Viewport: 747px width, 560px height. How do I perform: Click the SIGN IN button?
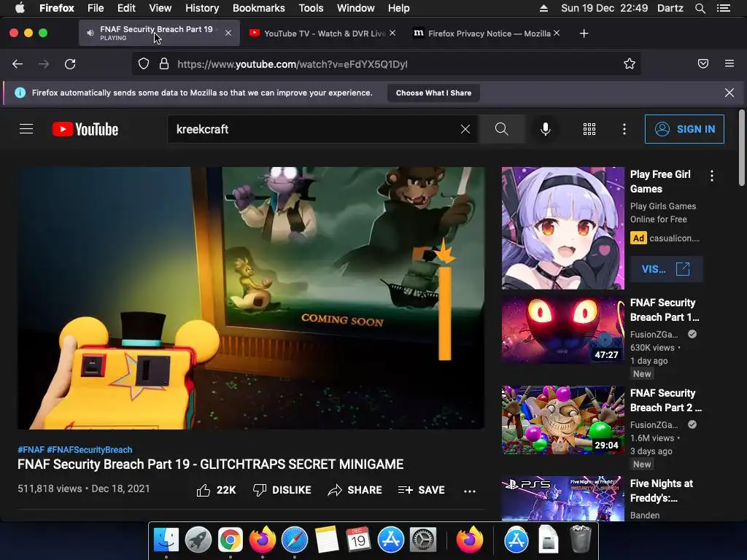tap(684, 129)
